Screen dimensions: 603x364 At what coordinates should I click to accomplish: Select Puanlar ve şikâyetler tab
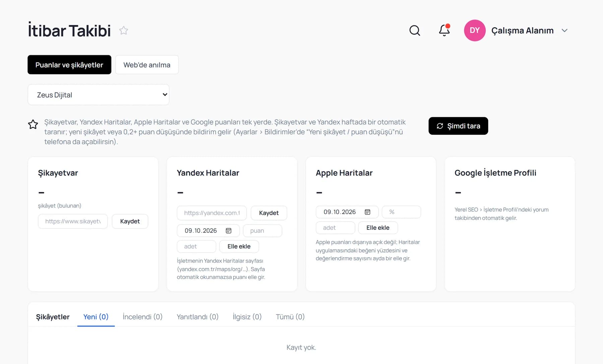click(x=69, y=65)
